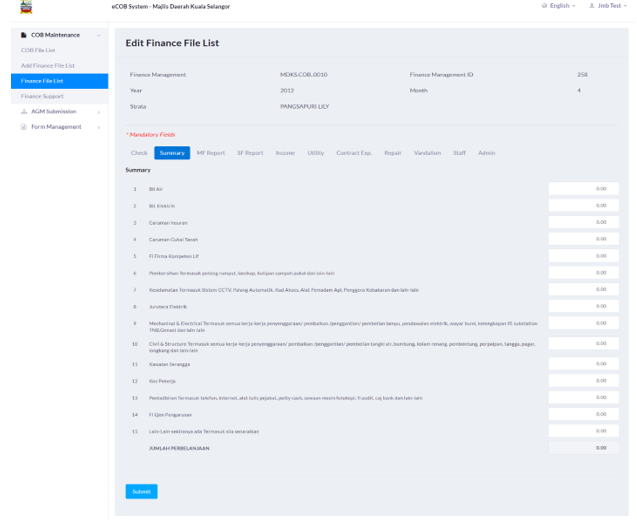Go to Add Finance File List
The width and height of the screenshot is (637, 520).
point(48,65)
